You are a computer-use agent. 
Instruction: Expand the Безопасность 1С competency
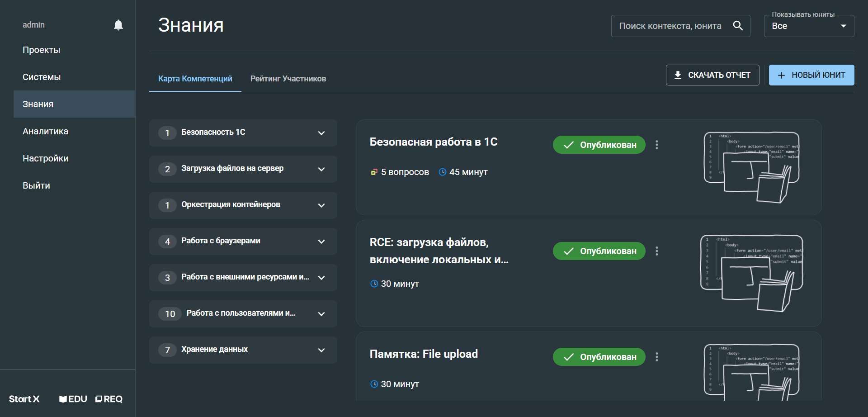coord(321,133)
